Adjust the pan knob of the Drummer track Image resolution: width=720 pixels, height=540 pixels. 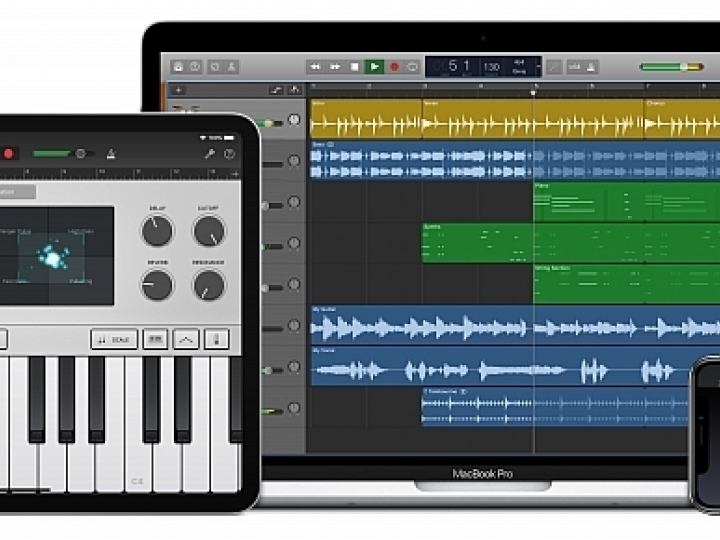coord(294,120)
